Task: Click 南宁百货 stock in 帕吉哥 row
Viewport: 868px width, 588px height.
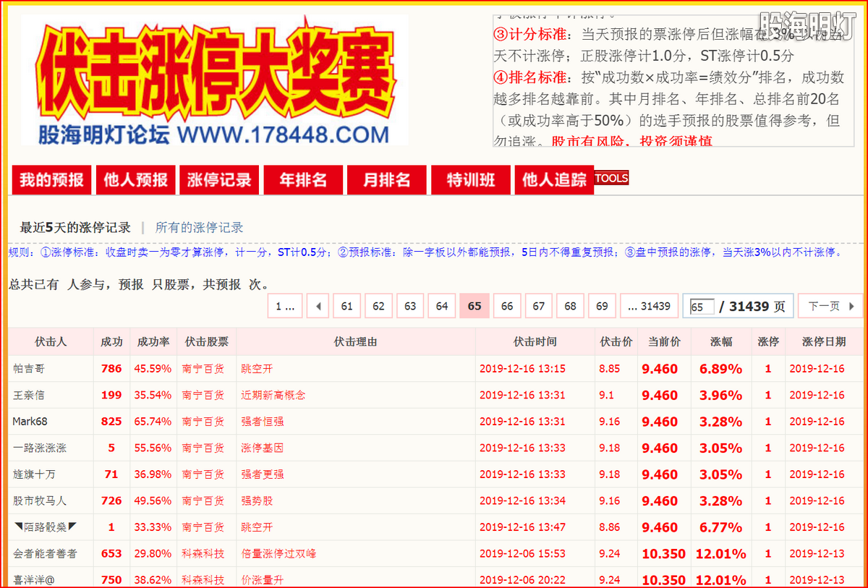Action: click(203, 369)
